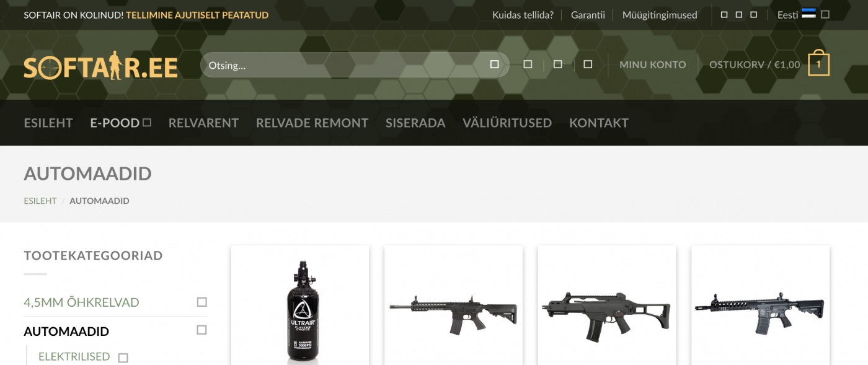Click the Kuidas tellida? link
The height and width of the screenshot is (365, 868).
tap(523, 15)
